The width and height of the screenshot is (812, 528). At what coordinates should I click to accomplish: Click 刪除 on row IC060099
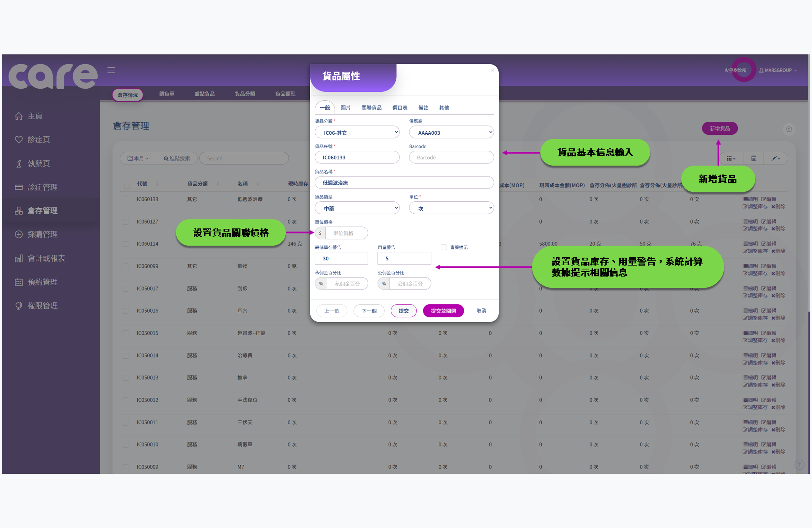tap(778, 273)
